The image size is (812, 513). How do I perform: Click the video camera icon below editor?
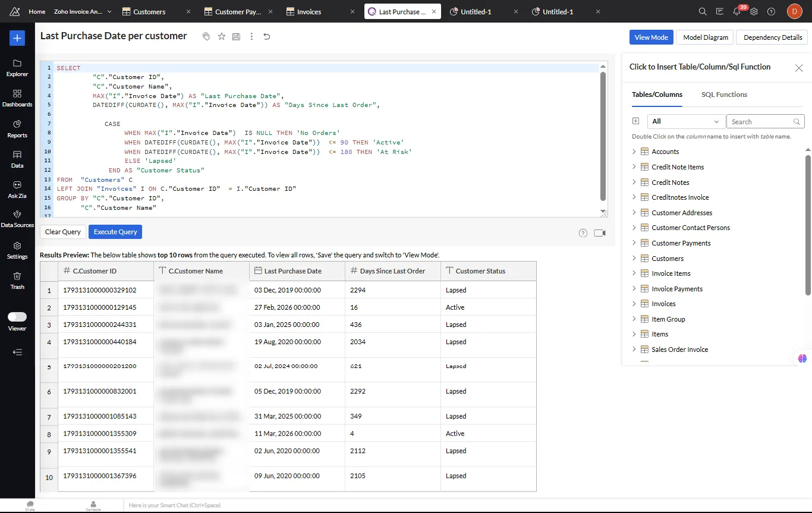point(600,233)
